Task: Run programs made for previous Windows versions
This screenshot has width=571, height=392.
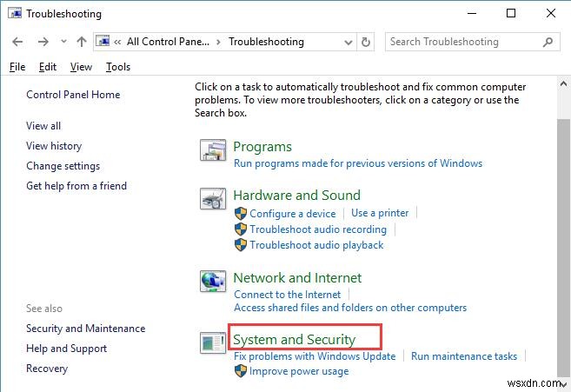Action: pyautogui.click(x=358, y=163)
